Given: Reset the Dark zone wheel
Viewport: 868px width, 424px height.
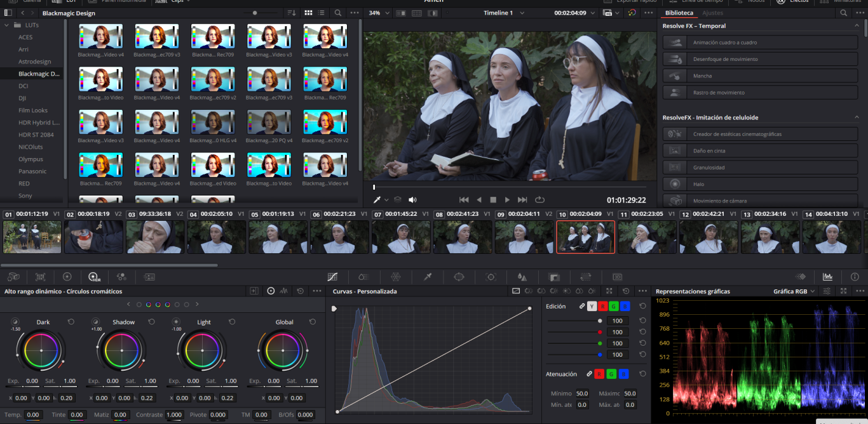Looking at the screenshot, I should (71, 322).
